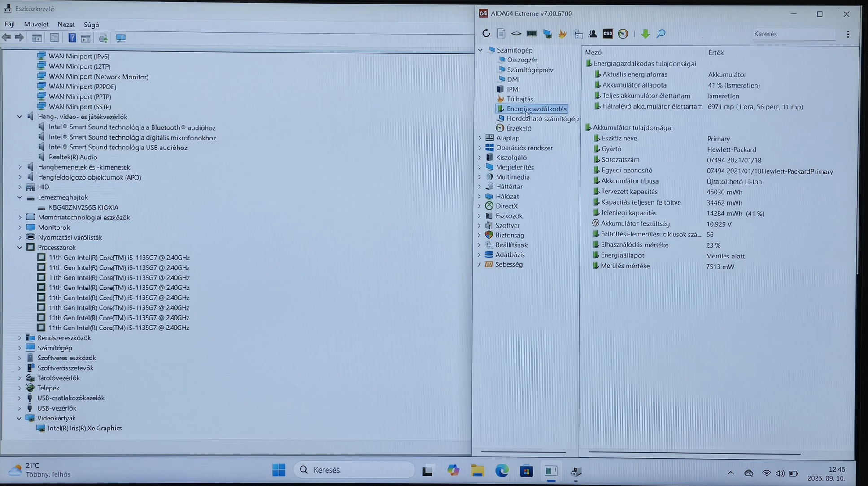Collapse the Videokártyák category
The height and width of the screenshot is (486, 868).
[x=19, y=418]
